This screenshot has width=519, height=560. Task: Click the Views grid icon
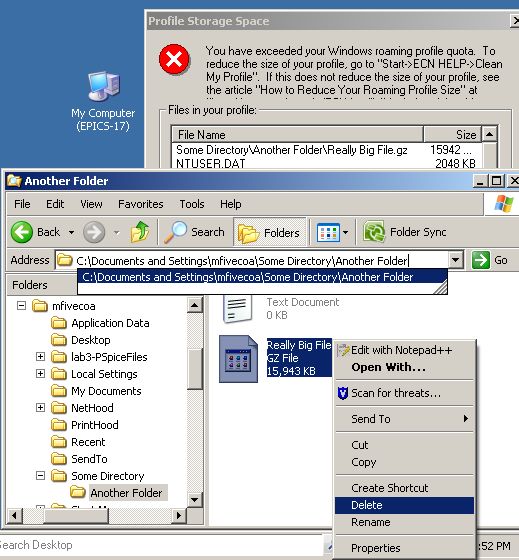328,233
